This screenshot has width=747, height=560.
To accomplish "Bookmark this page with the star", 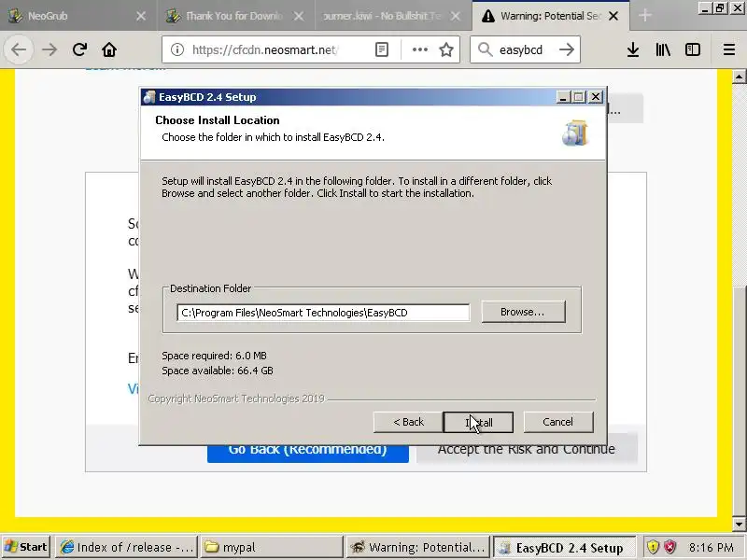I will tap(446, 49).
